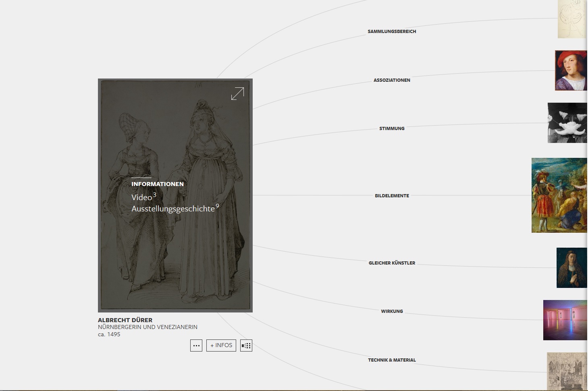Viewport: 588px width, 391px height.
Task: Select the TECHNIK & MATERIAL category label
Action: (392, 360)
